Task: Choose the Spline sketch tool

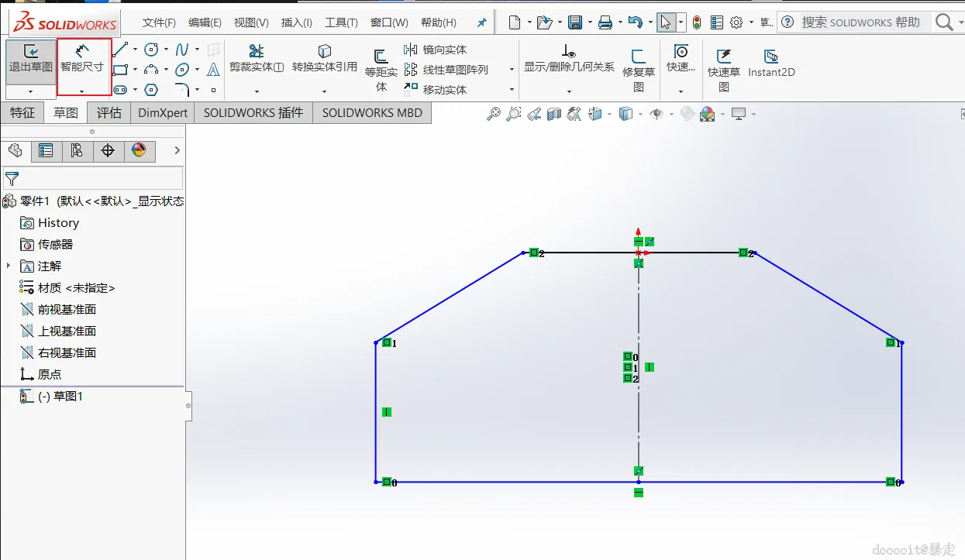Action: [183, 50]
